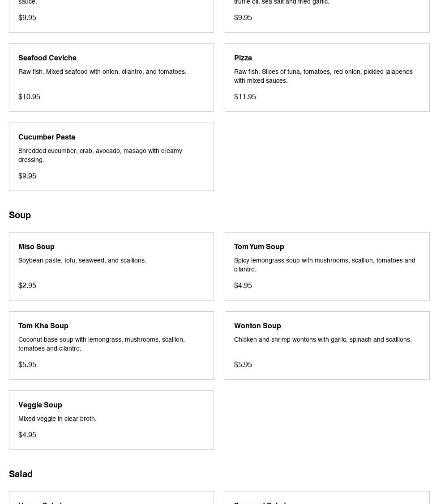432x504 pixels.
Task: Click the Tom Yum Soup description text
Action: coord(325,265)
